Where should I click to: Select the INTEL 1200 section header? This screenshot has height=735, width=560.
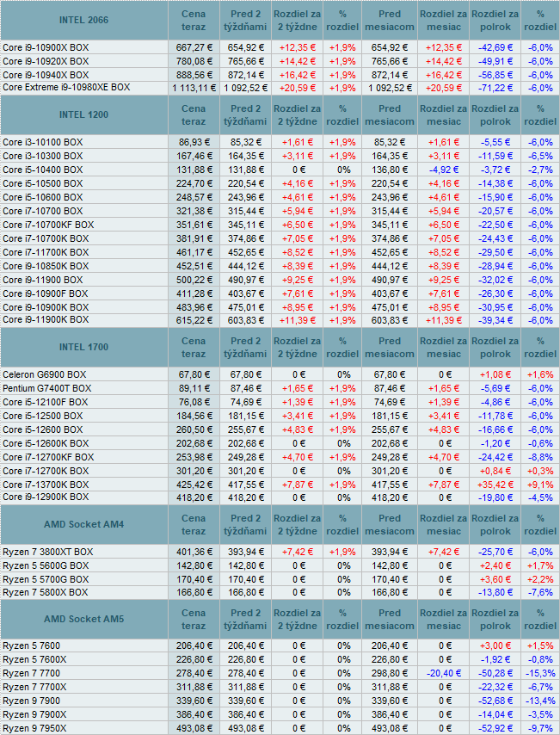[84, 114]
